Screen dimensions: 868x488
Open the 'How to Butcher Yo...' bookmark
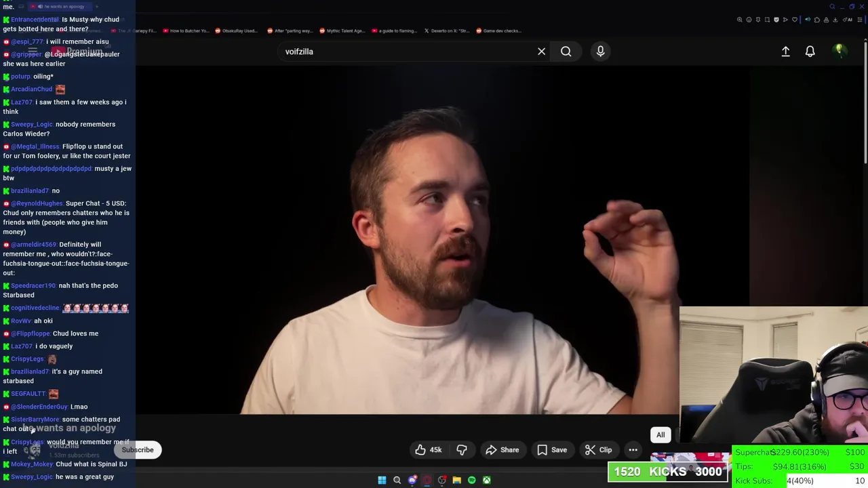pos(185,30)
